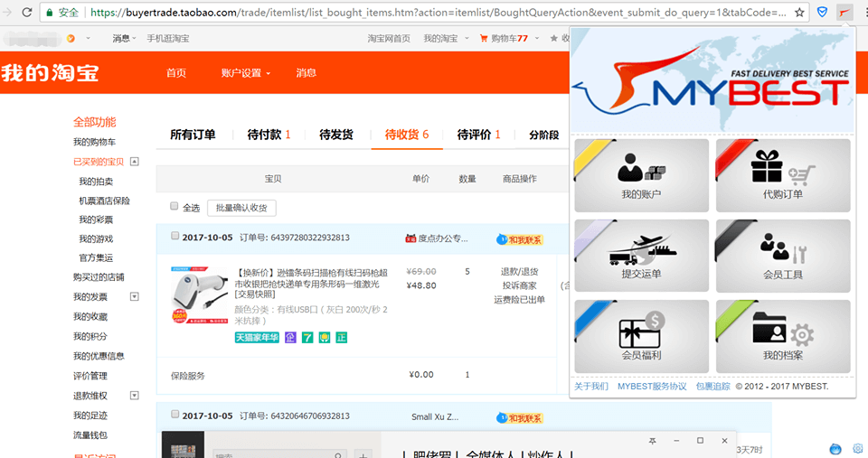This screenshot has width=868, height=458.
Task: Switch to 待收货 tab
Action: click(x=407, y=135)
